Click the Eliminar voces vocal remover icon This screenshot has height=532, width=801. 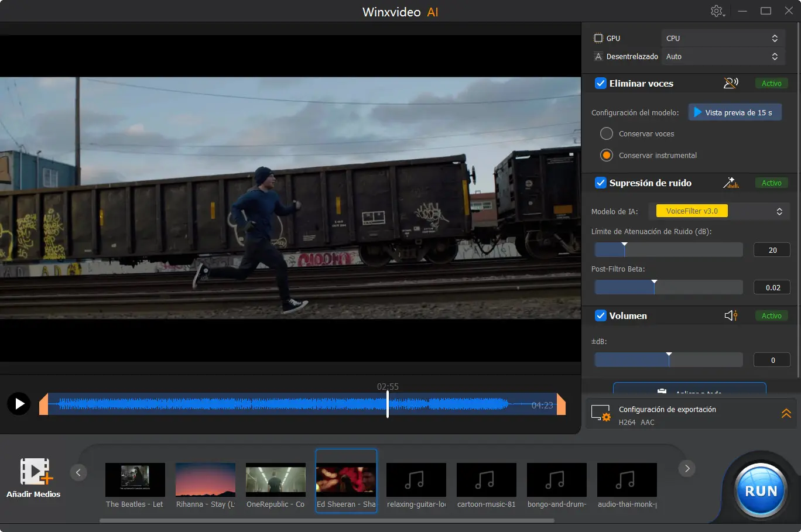(730, 83)
